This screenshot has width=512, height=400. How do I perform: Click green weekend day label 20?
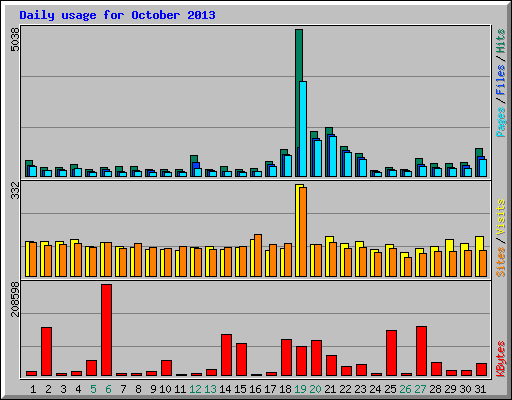click(315, 389)
